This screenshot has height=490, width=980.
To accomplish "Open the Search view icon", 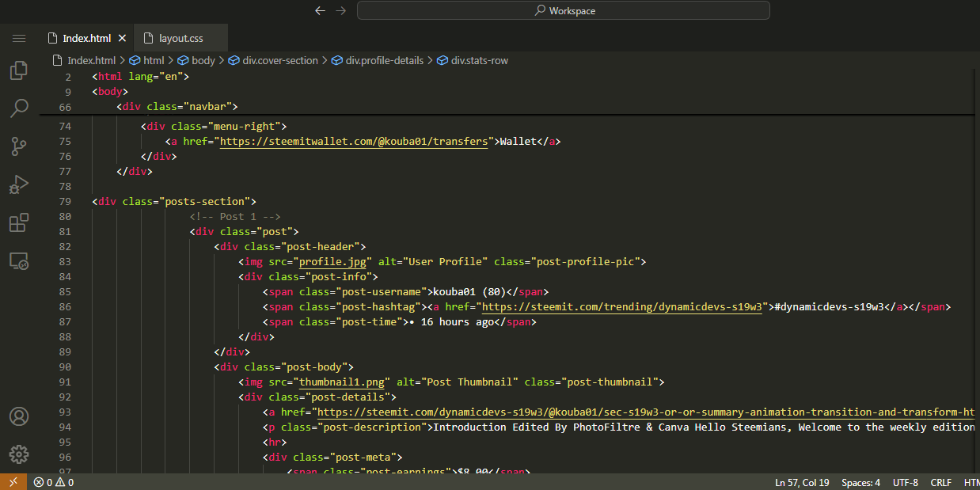I will [x=19, y=108].
